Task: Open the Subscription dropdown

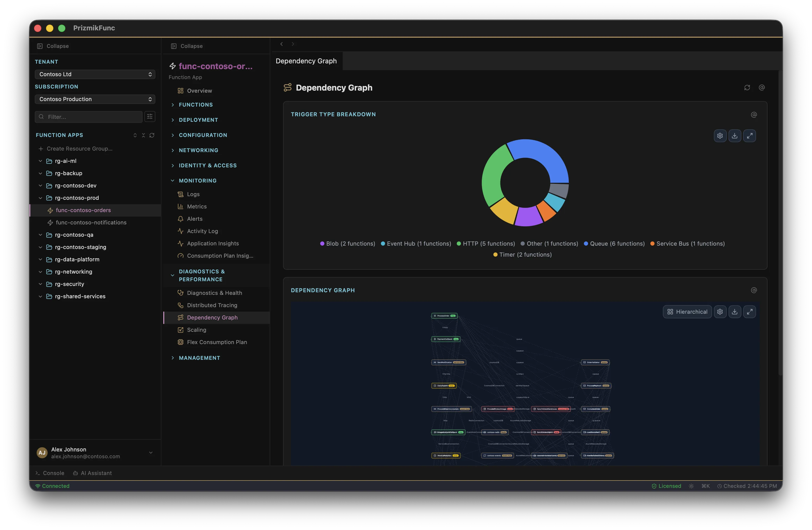Action: click(95, 99)
